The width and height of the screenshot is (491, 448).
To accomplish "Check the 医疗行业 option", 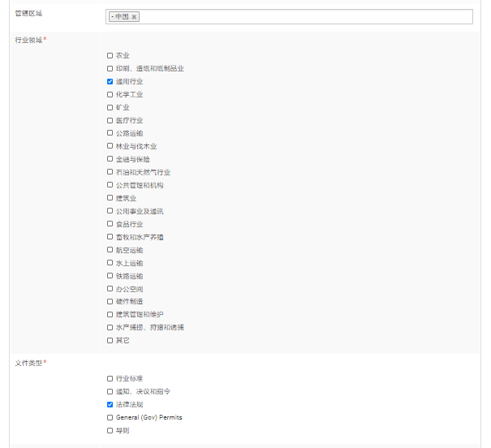I will point(110,121).
